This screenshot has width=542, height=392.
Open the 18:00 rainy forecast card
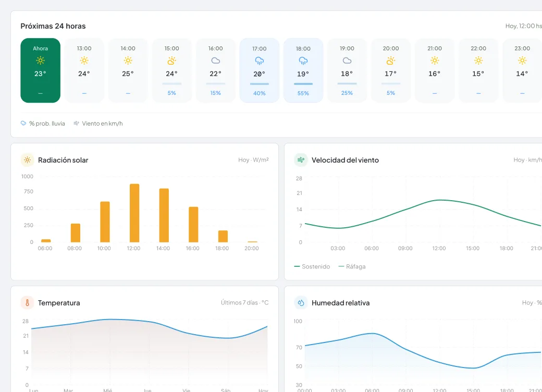(303, 70)
